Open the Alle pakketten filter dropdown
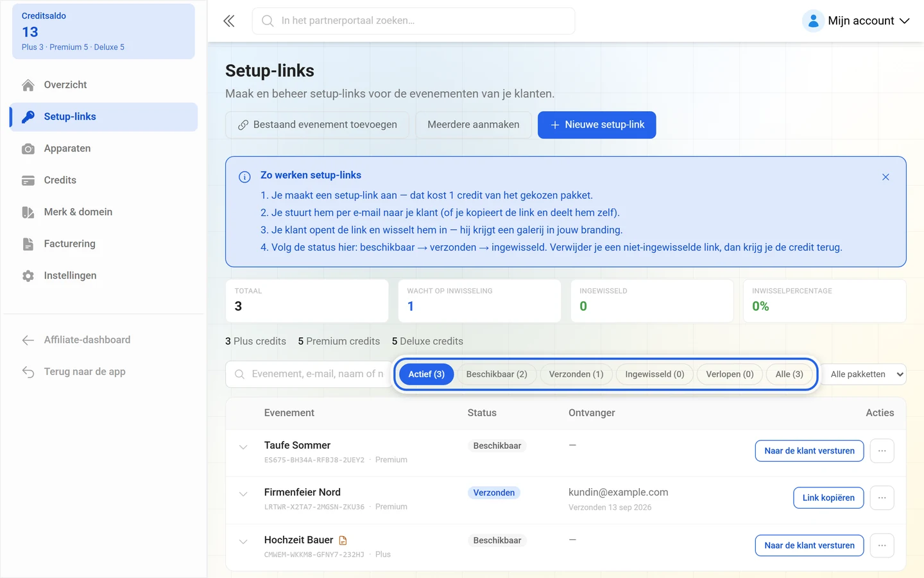Viewport: 924px width, 578px height. pos(864,374)
